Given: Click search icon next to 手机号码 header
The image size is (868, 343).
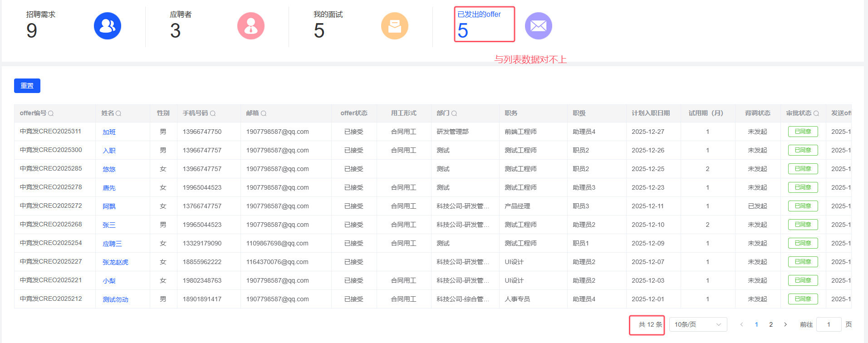Looking at the screenshot, I should point(213,113).
